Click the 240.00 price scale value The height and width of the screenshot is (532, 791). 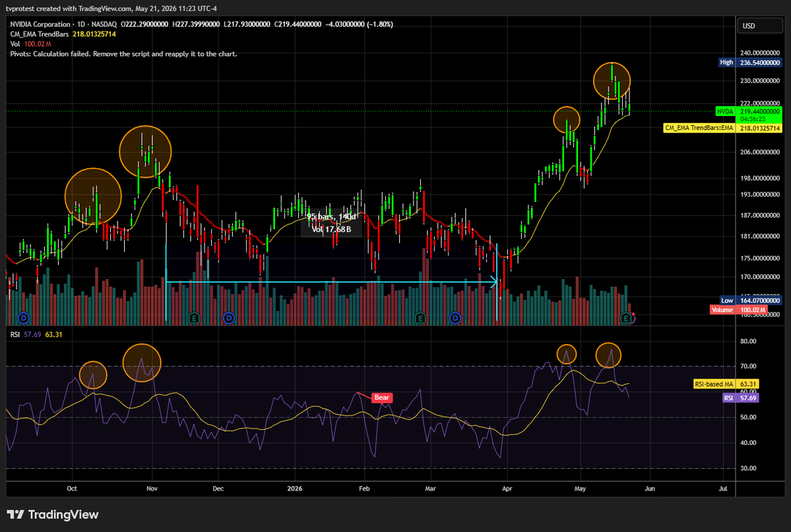point(760,53)
